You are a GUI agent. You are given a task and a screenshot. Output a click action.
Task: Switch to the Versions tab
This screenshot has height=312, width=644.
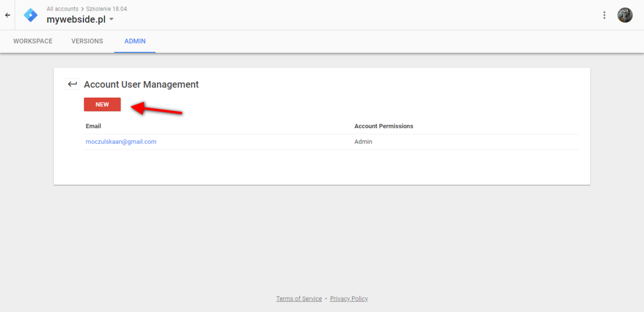tap(87, 41)
